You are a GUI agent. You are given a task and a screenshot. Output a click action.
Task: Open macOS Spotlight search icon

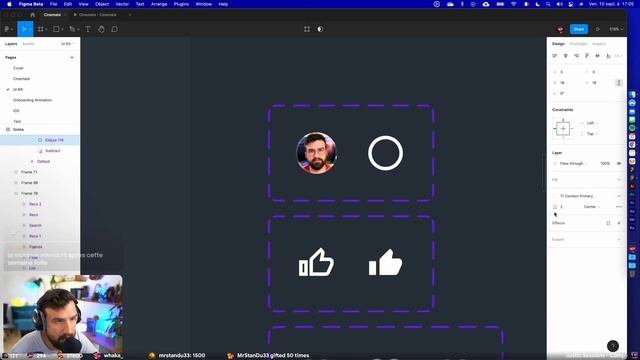pos(548,4)
